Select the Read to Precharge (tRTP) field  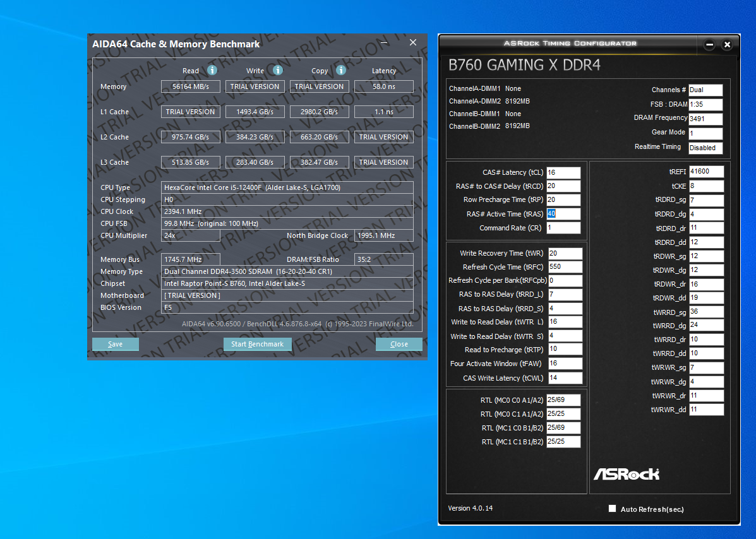pyautogui.click(x=565, y=349)
